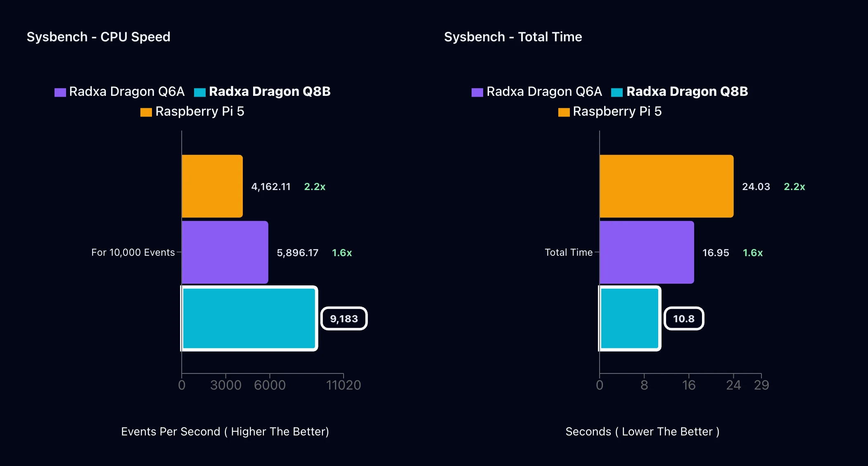The image size is (868, 466).
Task: Click the 0 tick on Total Time axis
Action: [600, 385]
